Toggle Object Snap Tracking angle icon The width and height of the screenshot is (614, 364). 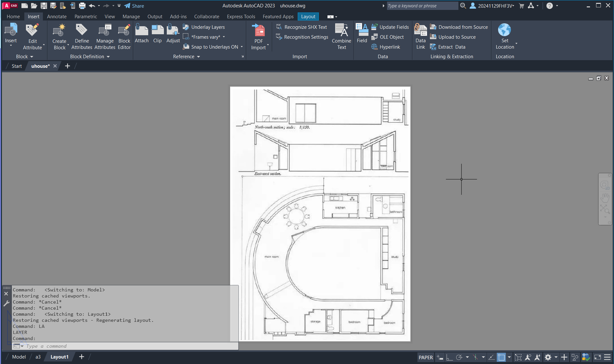coord(491,357)
